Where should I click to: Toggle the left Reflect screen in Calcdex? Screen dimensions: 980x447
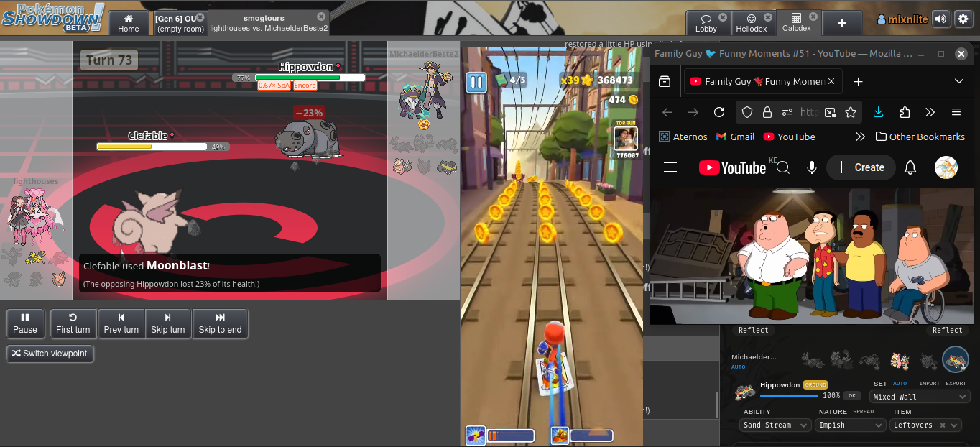coord(754,330)
